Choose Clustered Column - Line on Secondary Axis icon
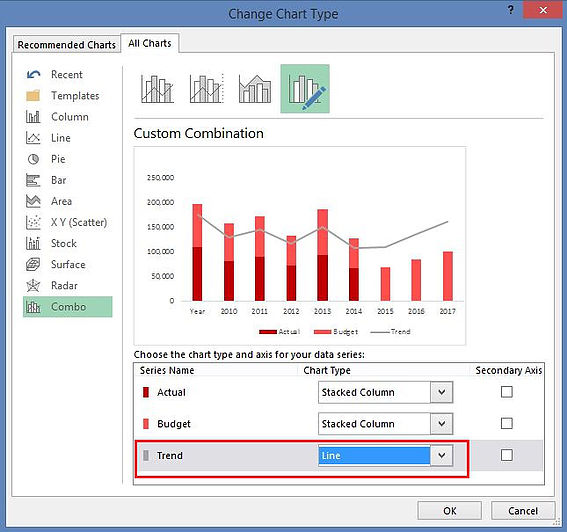 [207, 89]
